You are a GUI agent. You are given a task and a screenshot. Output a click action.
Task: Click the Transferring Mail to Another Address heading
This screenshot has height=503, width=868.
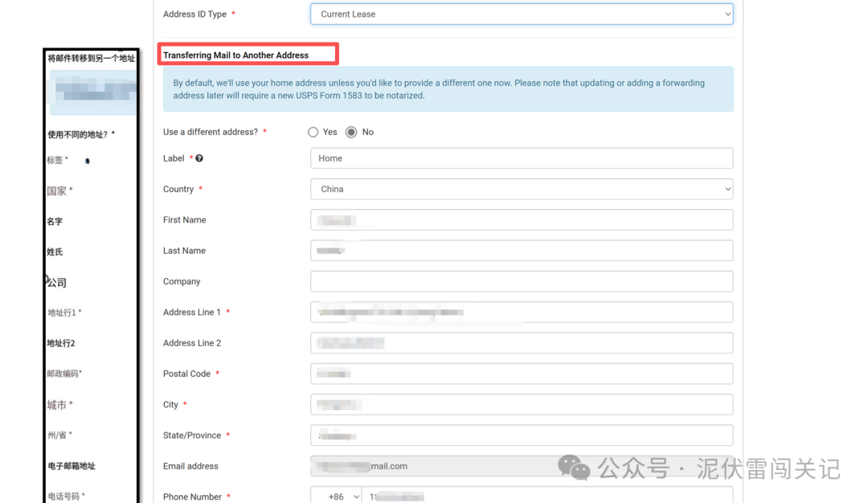pyautogui.click(x=235, y=55)
